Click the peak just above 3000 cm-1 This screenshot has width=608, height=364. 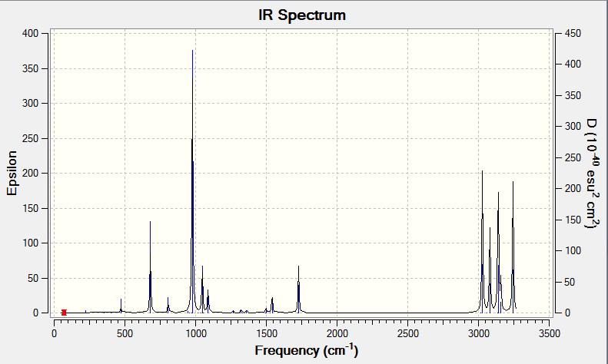483,242
